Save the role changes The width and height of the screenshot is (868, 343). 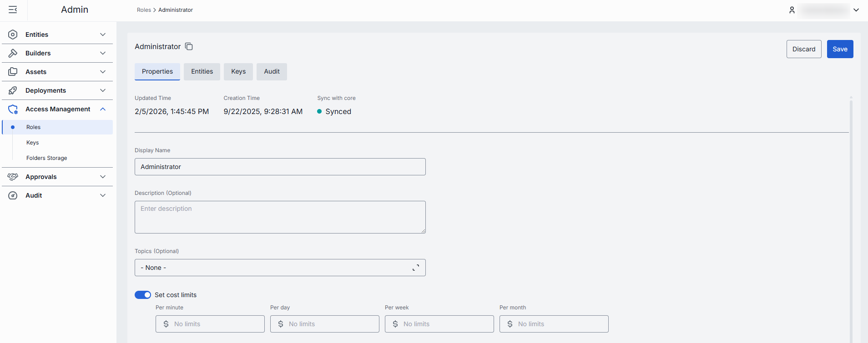840,49
